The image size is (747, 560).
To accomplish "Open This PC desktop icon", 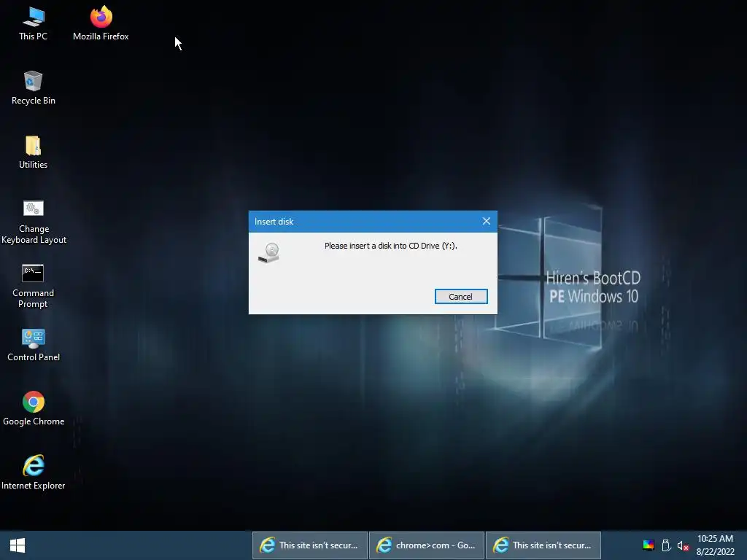I will (34, 24).
